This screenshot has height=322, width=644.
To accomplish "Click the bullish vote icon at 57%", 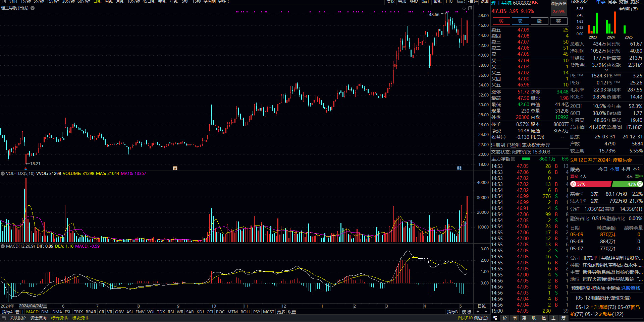I will 573,184.
